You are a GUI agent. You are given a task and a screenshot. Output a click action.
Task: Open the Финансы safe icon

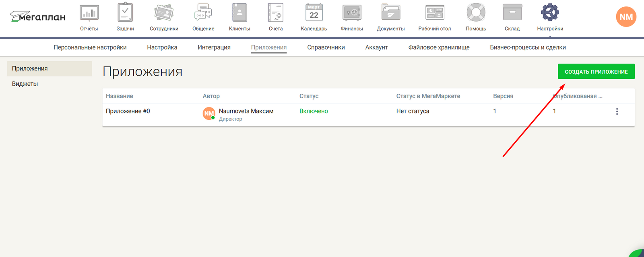[352, 13]
